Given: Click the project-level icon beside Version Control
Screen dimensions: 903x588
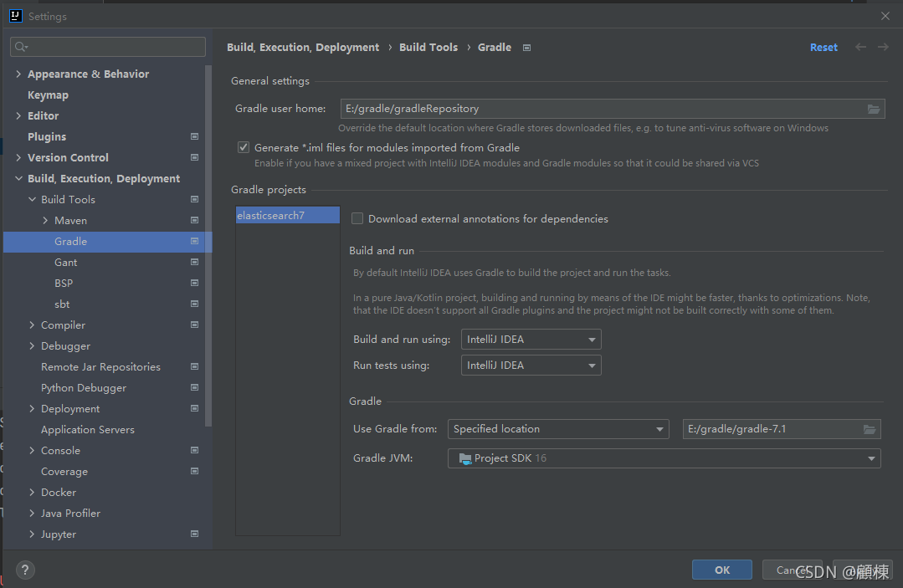Looking at the screenshot, I should tap(195, 157).
